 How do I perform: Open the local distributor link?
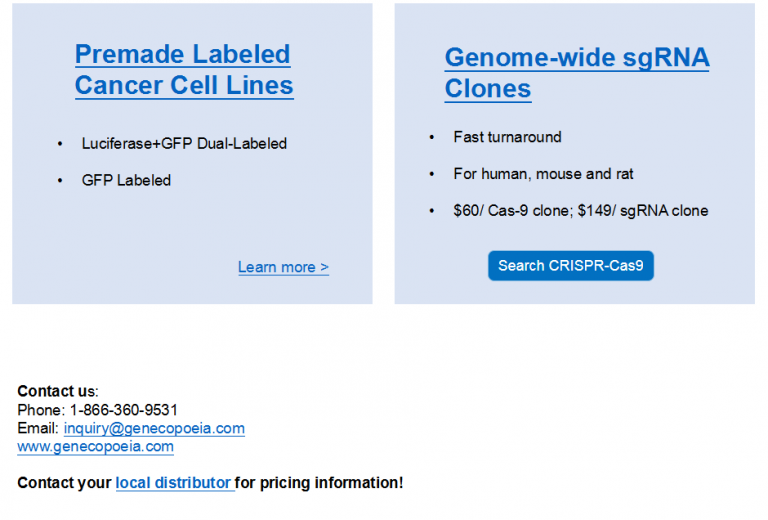[173, 483]
